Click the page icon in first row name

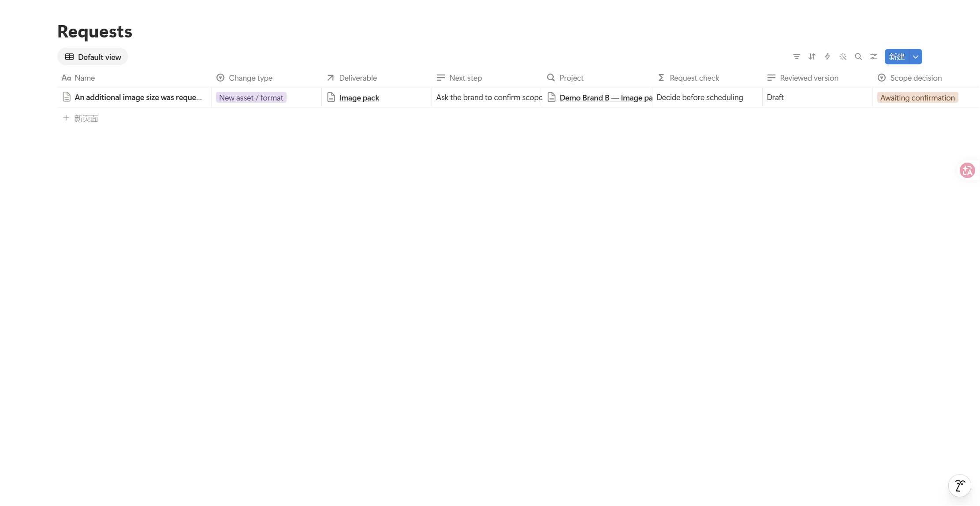click(x=67, y=97)
